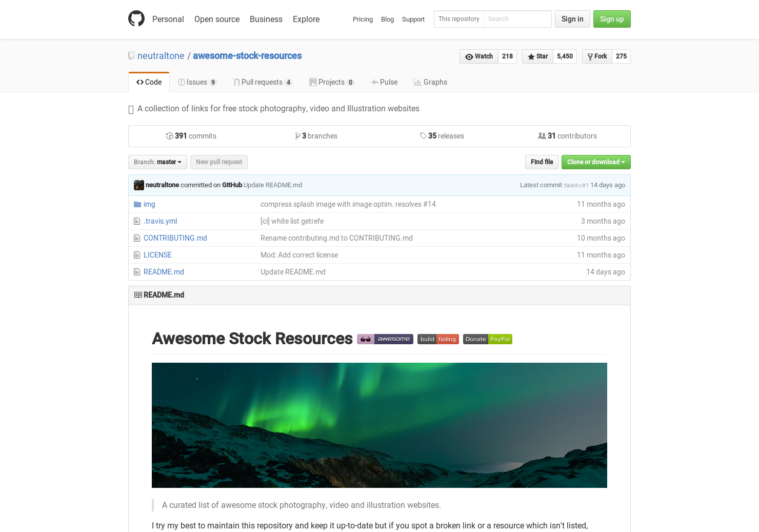Click the GitHub Octocat logo
The width and height of the screenshot is (759, 532).
coord(136,18)
